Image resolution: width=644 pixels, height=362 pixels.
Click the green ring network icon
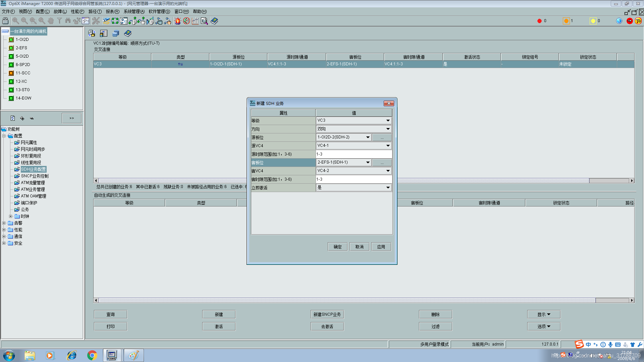[x=115, y=21]
